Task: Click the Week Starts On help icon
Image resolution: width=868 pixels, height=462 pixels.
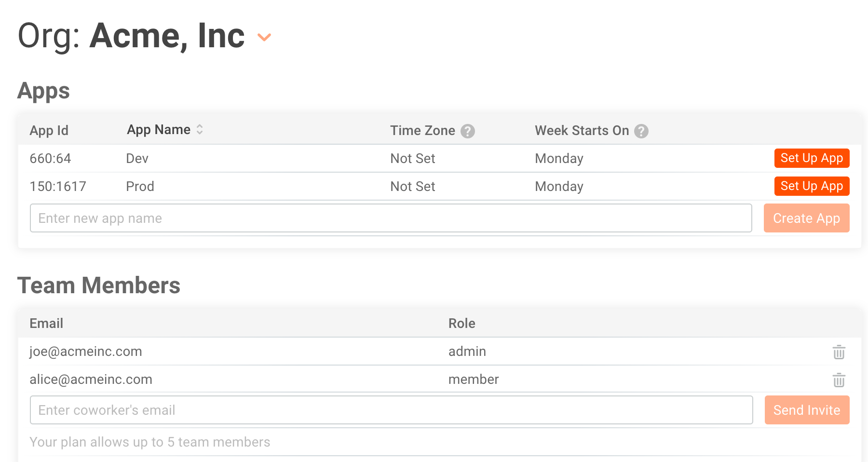Action: [641, 131]
